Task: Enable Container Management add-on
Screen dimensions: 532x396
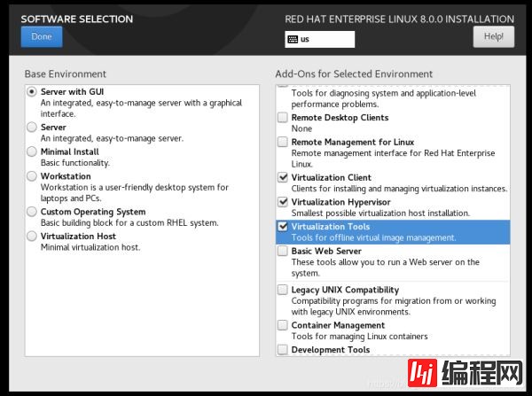Action: (282, 325)
